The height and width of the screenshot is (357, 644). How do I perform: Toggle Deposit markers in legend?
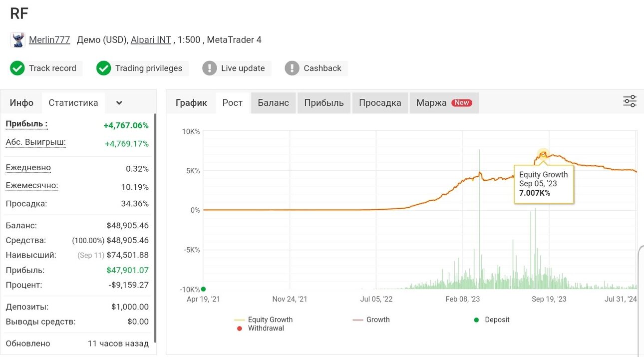pos(492,320)
